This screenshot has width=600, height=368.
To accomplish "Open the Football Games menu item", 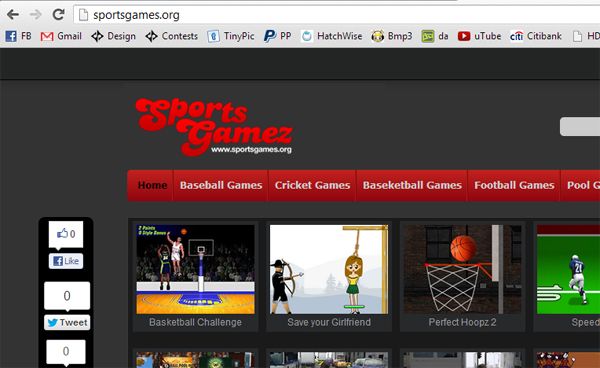I will (514, 186).
